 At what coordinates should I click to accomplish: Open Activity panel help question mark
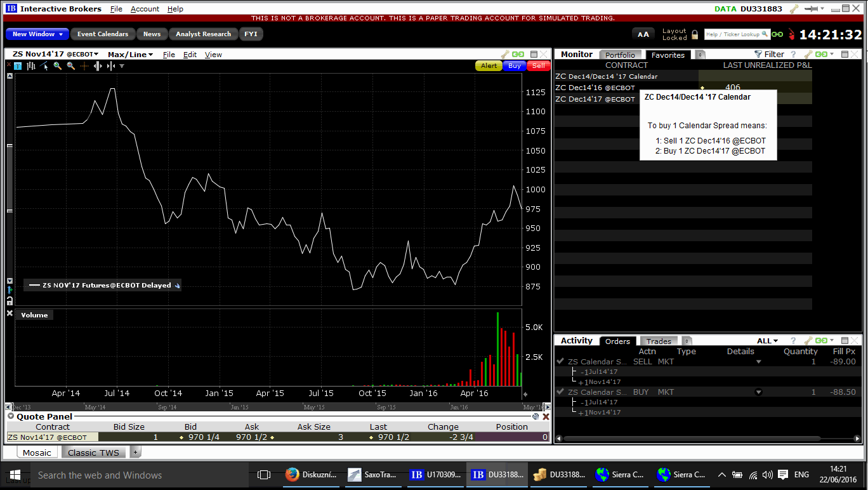tap(793, 341)
